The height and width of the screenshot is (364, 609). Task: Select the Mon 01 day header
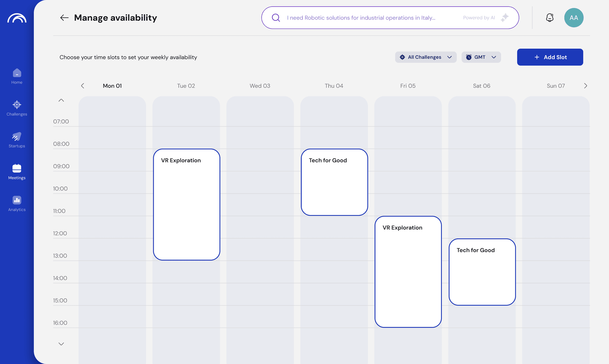point(112,86)
